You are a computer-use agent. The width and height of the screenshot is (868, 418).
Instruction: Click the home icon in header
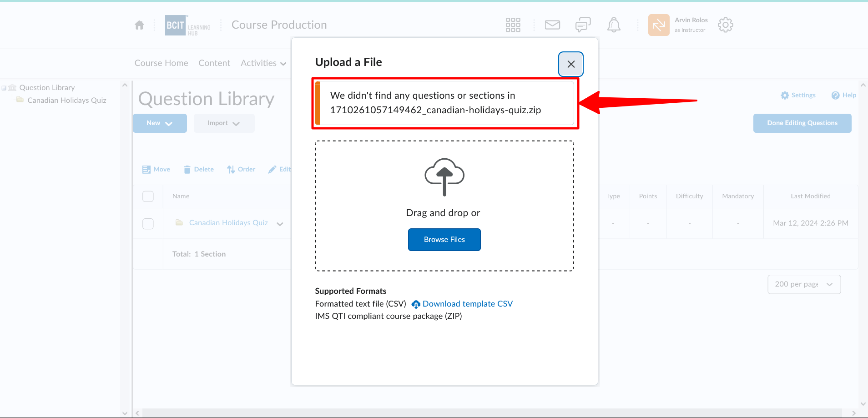(x=139, y=25)
